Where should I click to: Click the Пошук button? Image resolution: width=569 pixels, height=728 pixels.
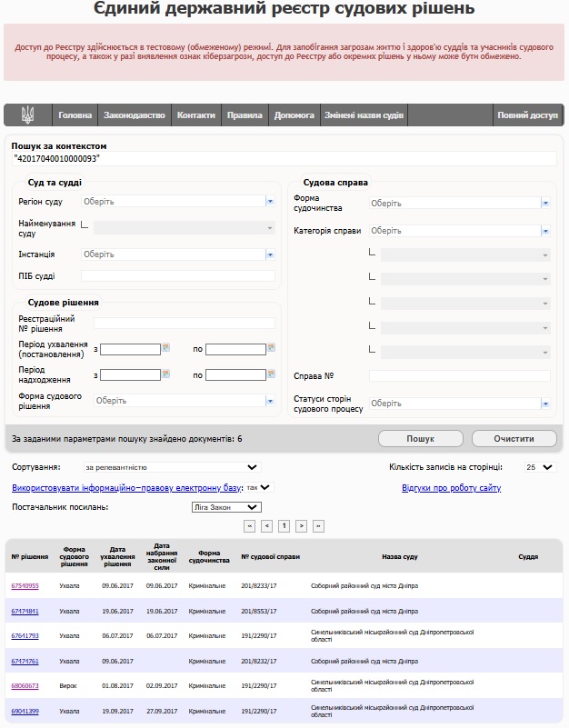coord(420,439)
